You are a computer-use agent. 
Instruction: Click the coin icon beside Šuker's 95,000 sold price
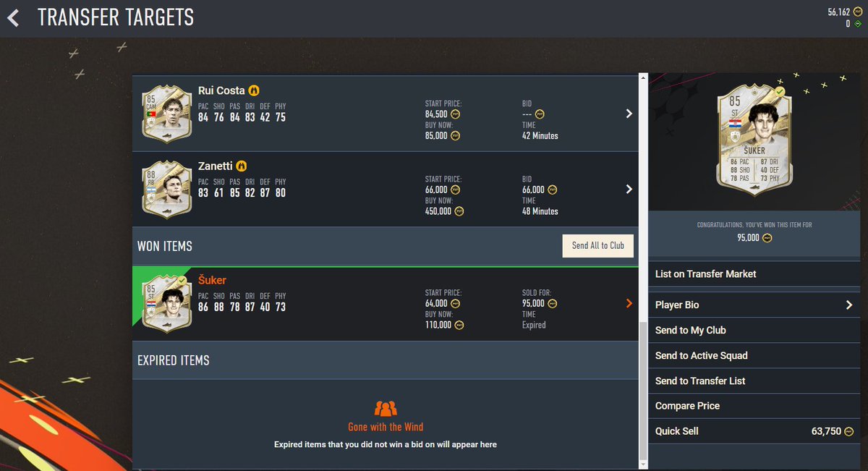[552, 304]
